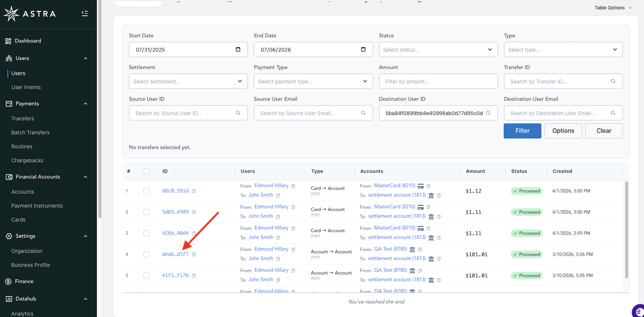Open the QA Test (8785) account link in row 4

coord(390,249)
